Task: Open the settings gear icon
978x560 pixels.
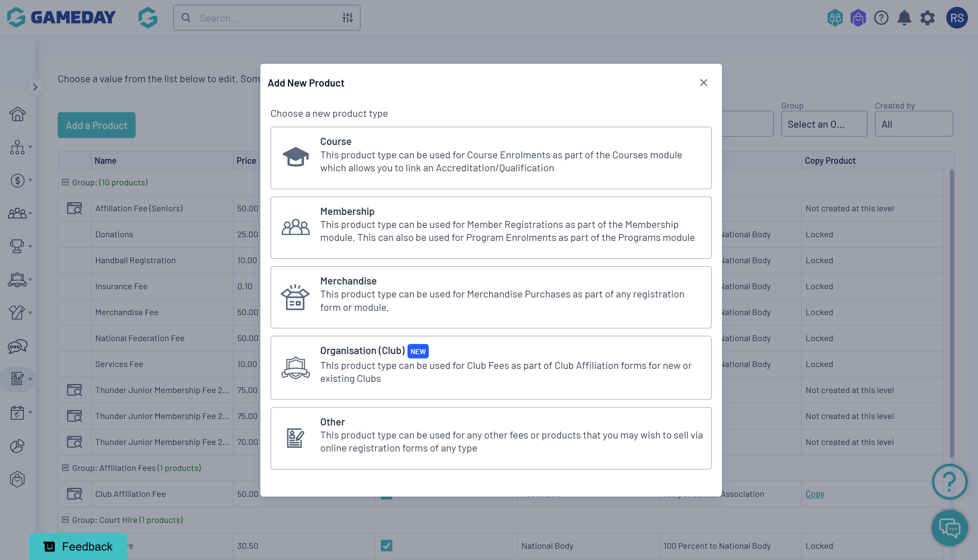Action: (x=927, y=18)
